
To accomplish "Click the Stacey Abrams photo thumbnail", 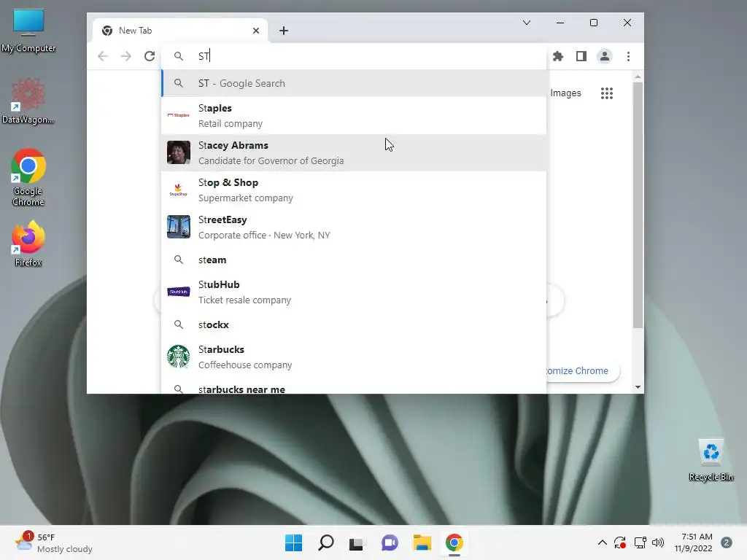I will coord(179,152).
